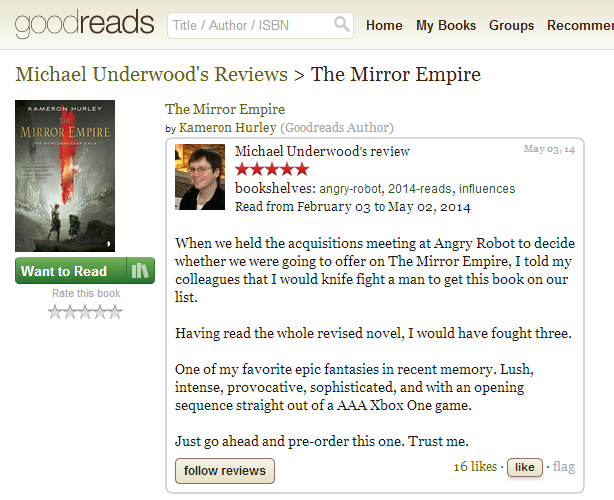Click the follow reviews button
The image size is (614, 500).
225,471
